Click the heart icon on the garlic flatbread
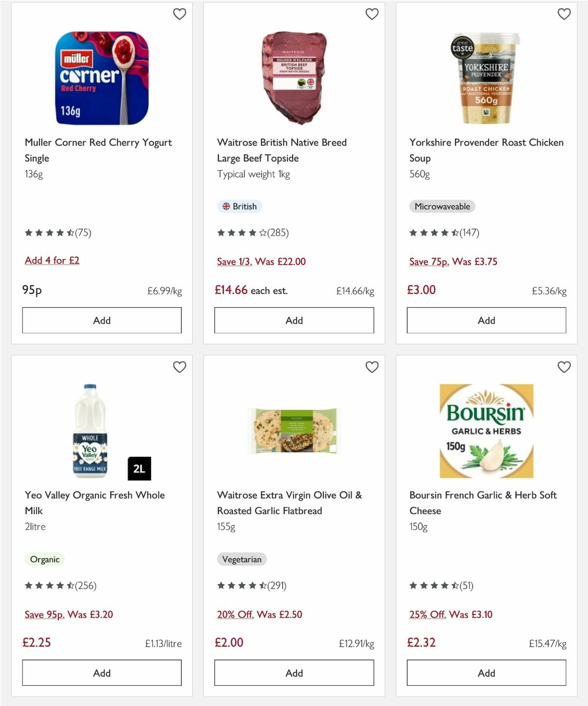This screenshot has width=588, height=706. (372, 367)
